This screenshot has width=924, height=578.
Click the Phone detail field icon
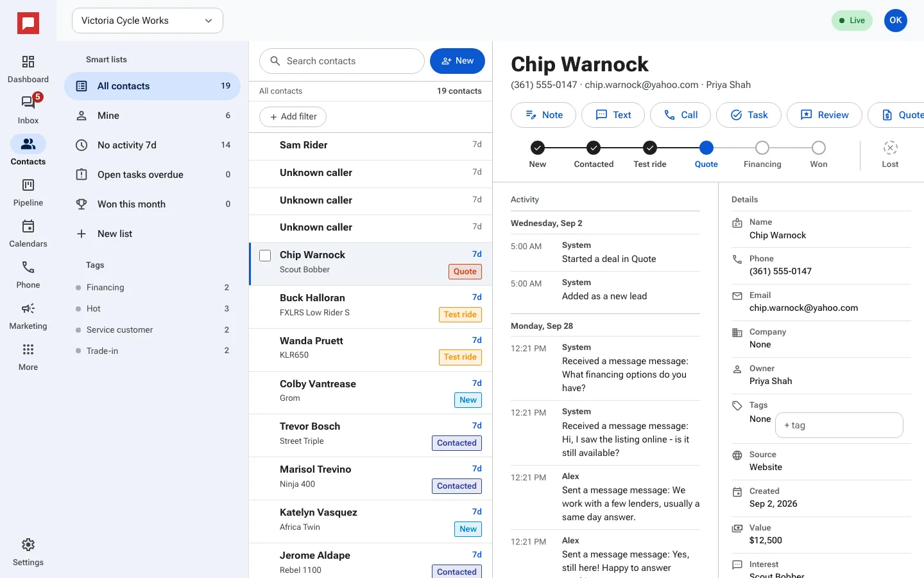pyautogui.click(x=737, y=259)
